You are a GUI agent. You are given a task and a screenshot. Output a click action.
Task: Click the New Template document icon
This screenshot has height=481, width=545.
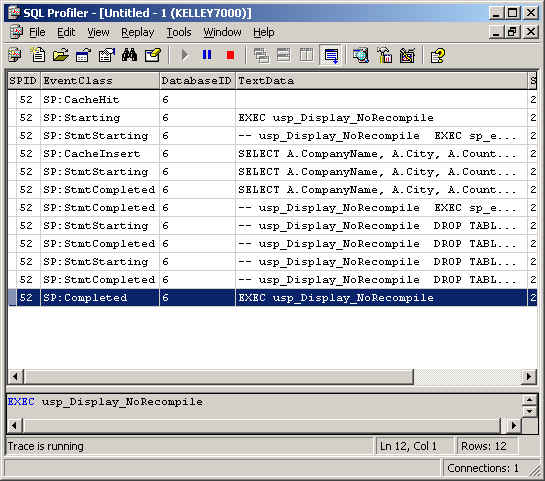[38, 55]
